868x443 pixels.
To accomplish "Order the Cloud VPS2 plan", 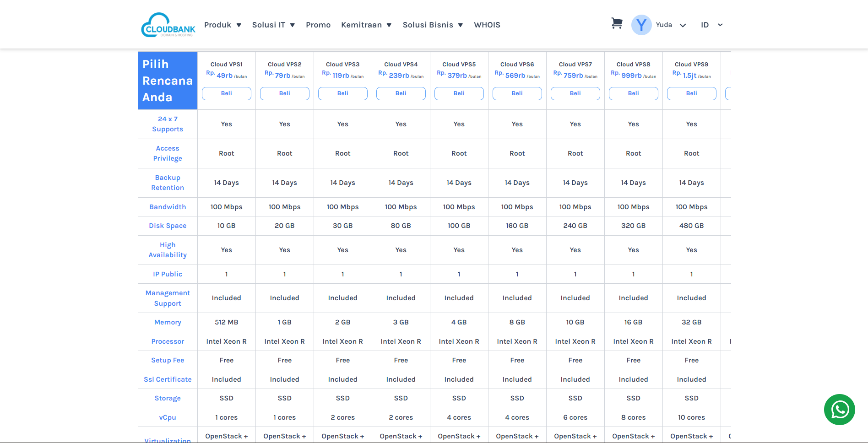I will point(285,93).
